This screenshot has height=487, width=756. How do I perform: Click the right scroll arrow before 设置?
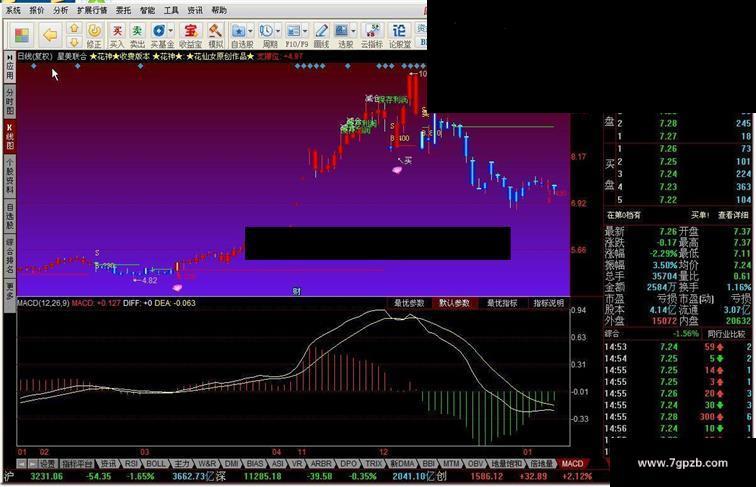pos(32,464)
